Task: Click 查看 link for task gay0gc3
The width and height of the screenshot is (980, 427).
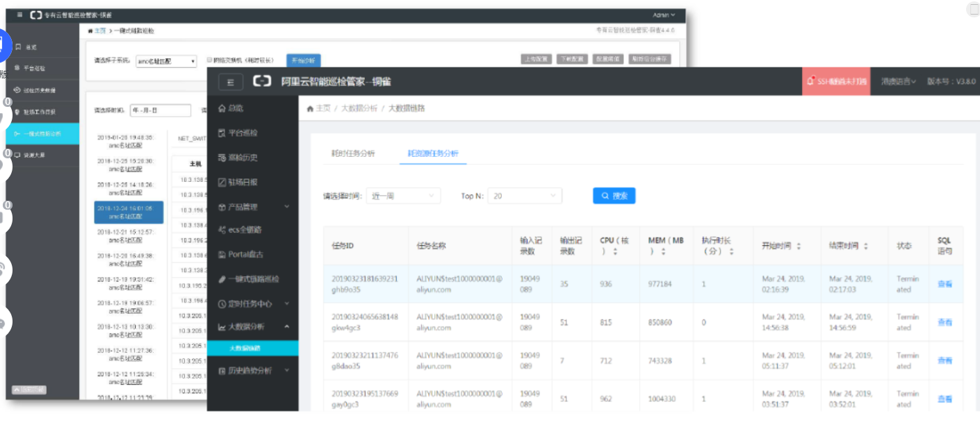Action: coord(945,399)
